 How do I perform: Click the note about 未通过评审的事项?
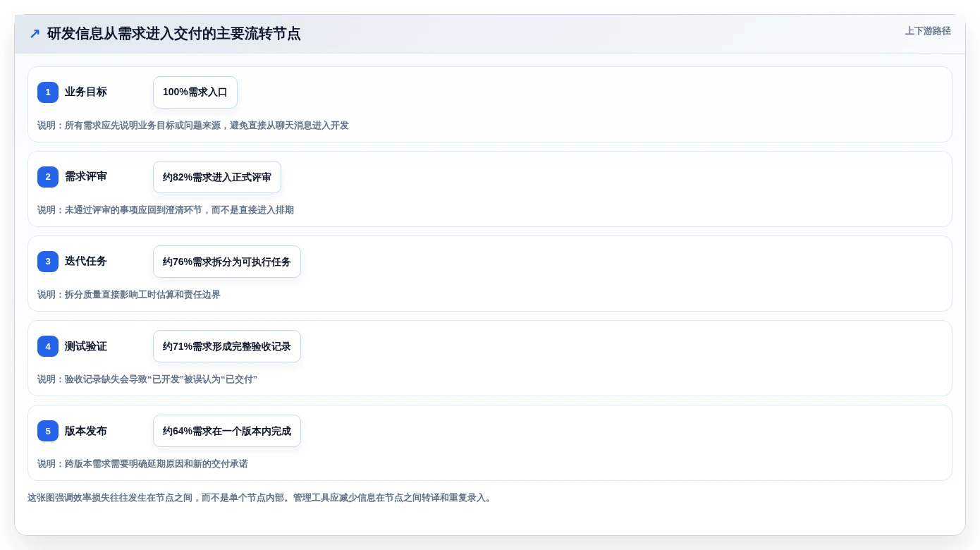pyautogui.click(x=166, y=210)
